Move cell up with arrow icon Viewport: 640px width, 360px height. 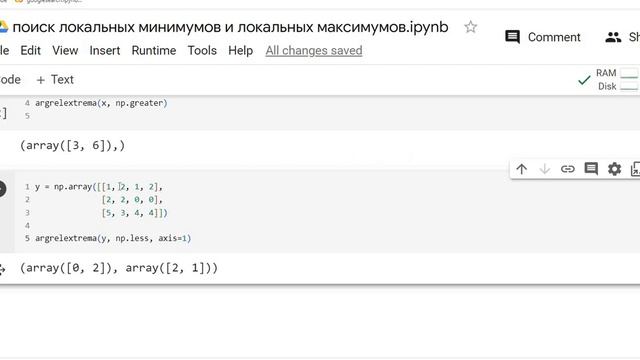coord(521,169)
